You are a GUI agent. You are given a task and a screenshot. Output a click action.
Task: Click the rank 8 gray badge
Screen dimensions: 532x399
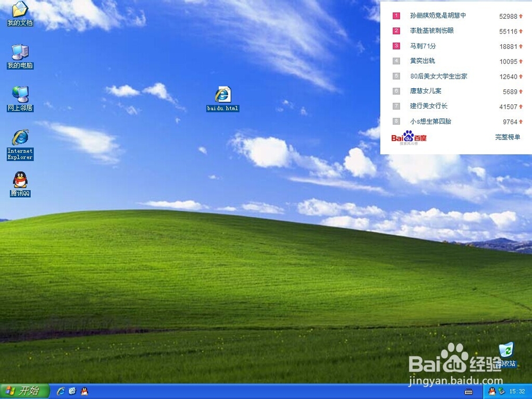click(396, 121)
